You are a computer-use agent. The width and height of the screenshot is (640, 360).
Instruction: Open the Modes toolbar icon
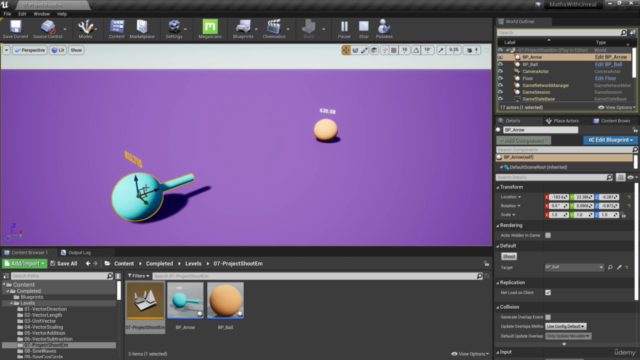tap(85, 29)
